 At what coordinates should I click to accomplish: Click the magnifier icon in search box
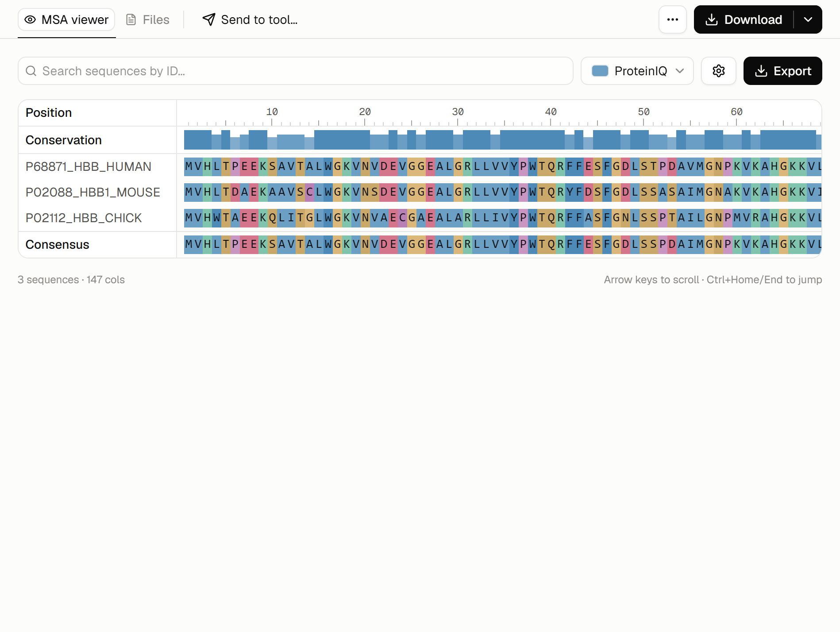click(x=31, y=71)
